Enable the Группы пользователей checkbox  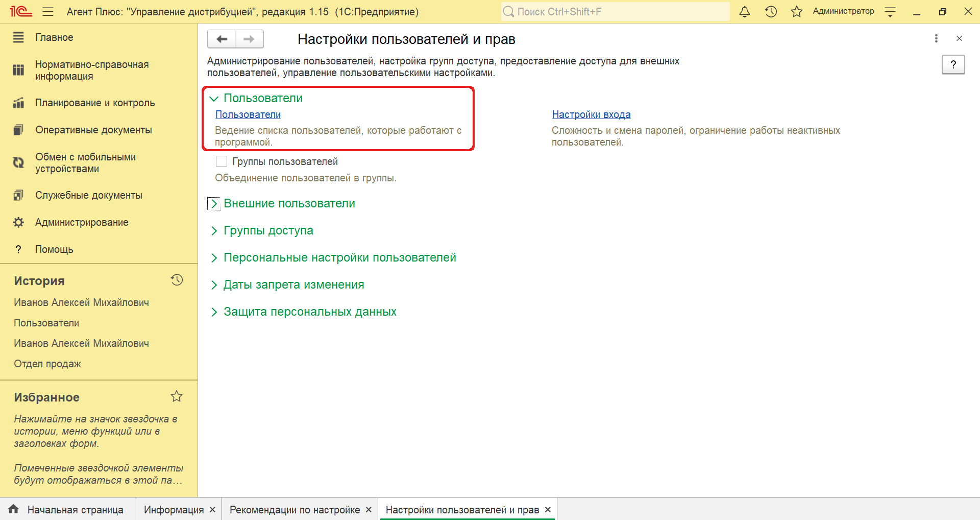pos(222,161)
